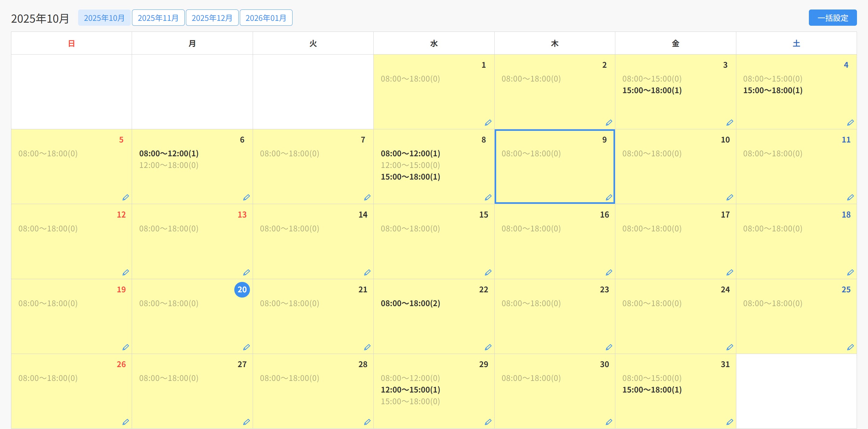Image resolution: width=868 pixels, height=429 pixels.
Task: Select today's date circle 20
Action: point(242,290)
